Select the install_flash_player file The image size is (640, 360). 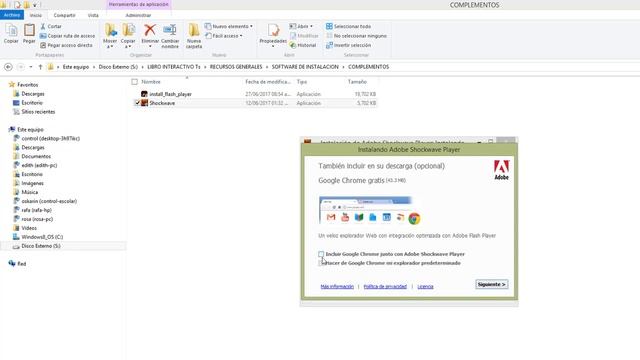(170, 94)
